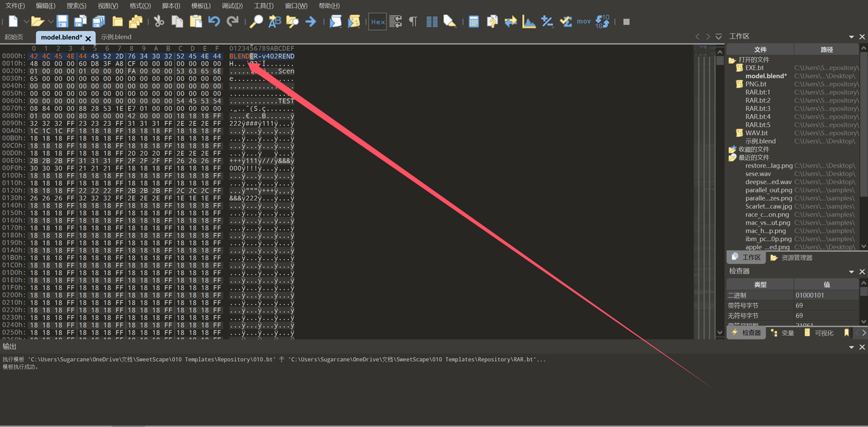The width and height of the screenshot is (868, 427).
Task: Click the 'mov' disassembler icon
Action: tap(584, 22)
